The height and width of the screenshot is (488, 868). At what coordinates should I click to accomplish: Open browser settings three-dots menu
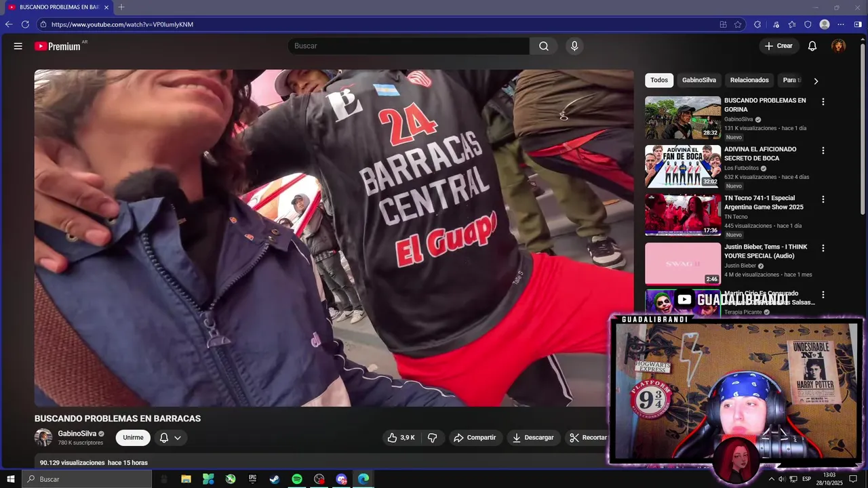coord(842,24)
